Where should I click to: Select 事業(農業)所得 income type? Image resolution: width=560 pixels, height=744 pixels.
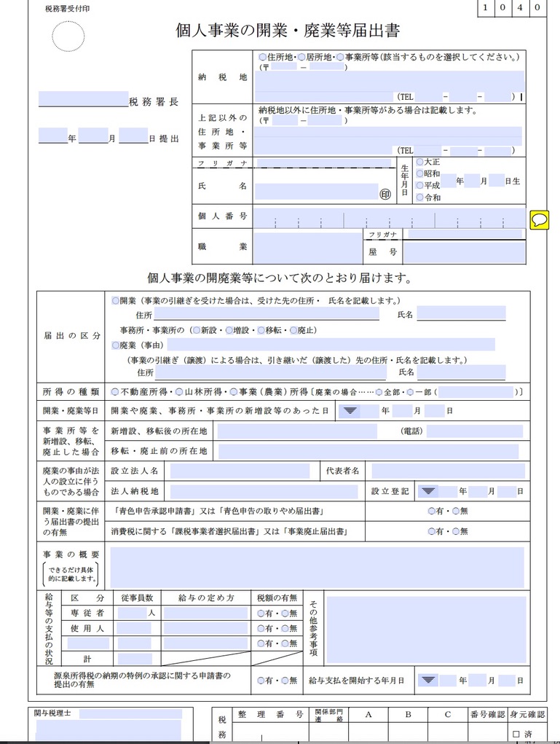[234, 392]
